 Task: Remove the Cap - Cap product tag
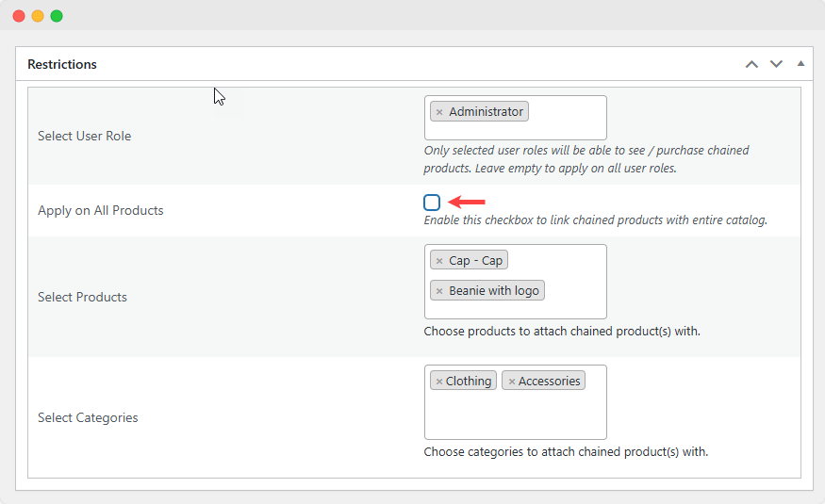[439, 261]
